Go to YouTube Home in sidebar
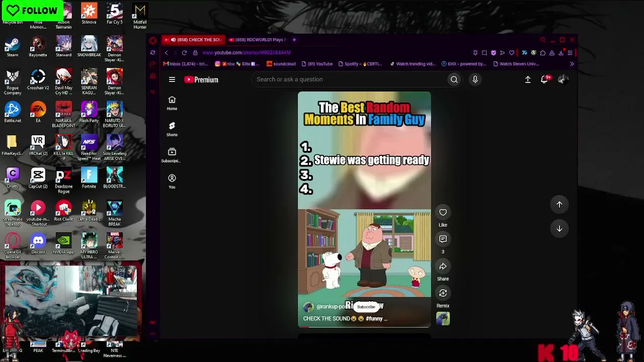 [172, 103]
